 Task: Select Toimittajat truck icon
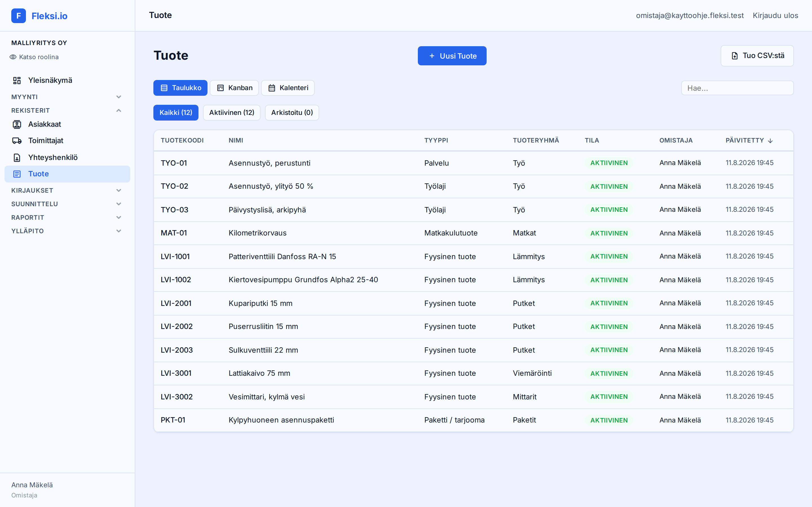coord(17,141)
